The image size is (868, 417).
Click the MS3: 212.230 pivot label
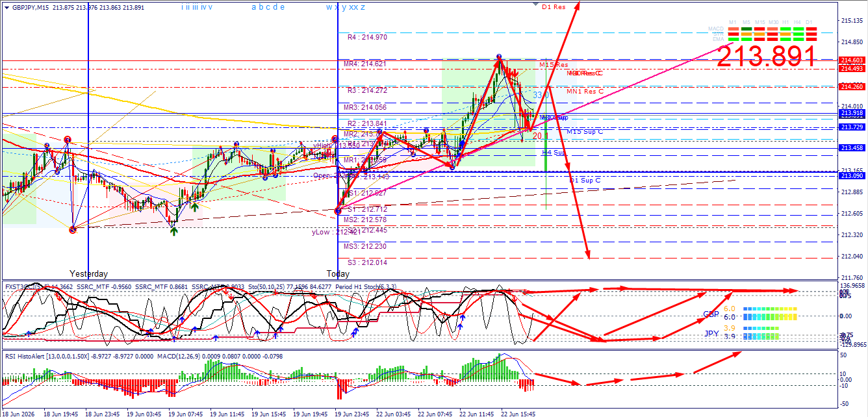365,247
